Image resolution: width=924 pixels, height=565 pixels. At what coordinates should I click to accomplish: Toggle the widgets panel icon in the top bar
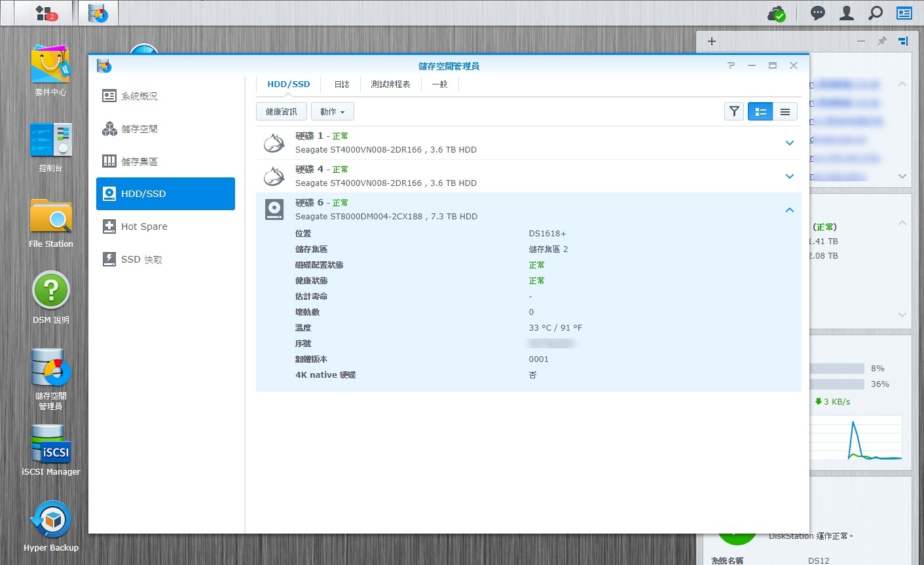point(904,13)
